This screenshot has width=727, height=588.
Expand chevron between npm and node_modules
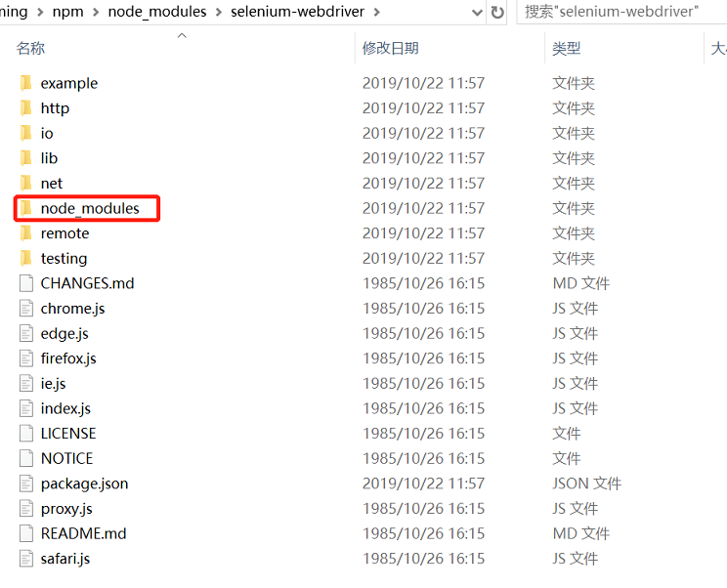point(95,12)
